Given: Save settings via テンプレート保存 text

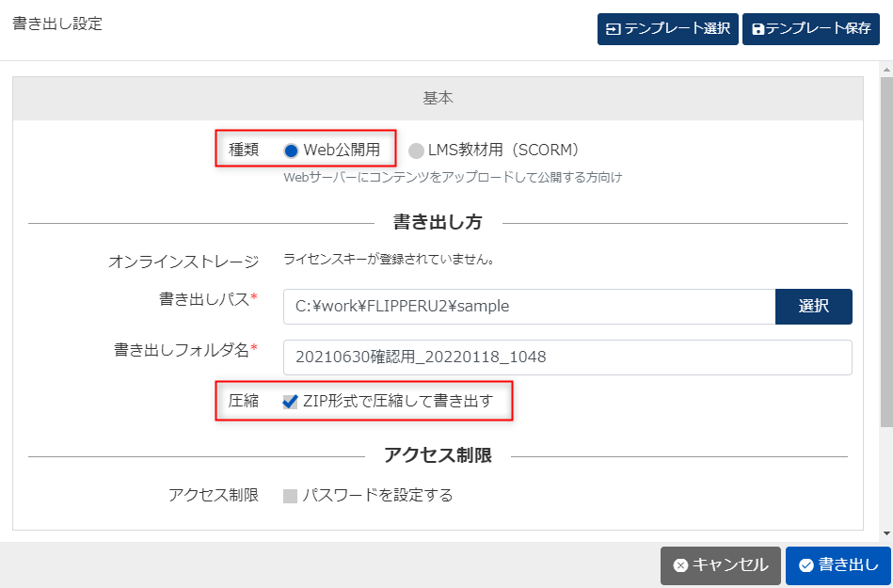Looking at the screenshot, I should (818, 29).
